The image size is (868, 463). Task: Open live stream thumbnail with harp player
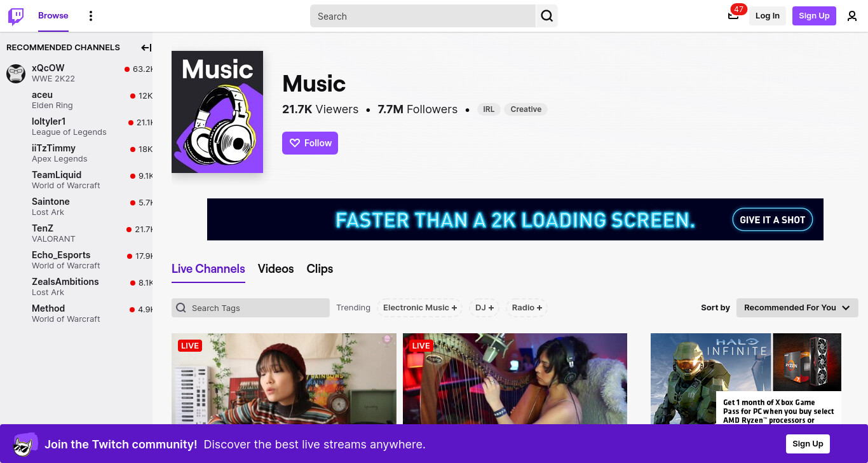click(x=515, y=379)
